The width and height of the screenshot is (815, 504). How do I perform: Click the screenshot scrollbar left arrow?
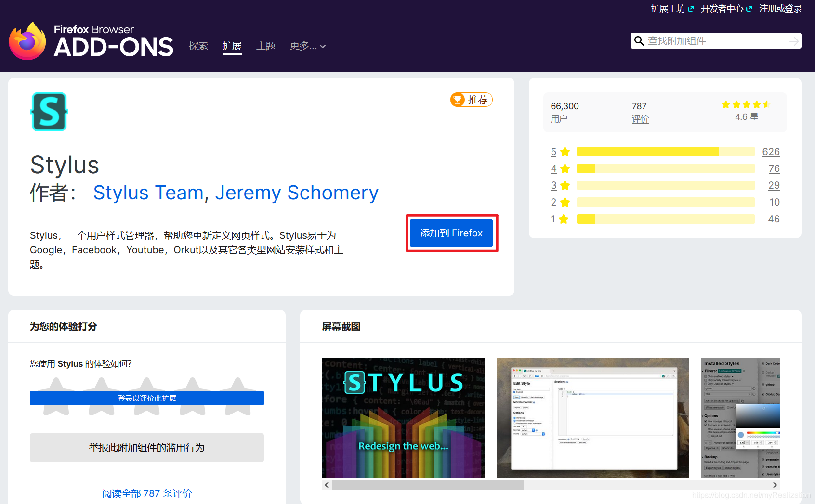[327, 485]
